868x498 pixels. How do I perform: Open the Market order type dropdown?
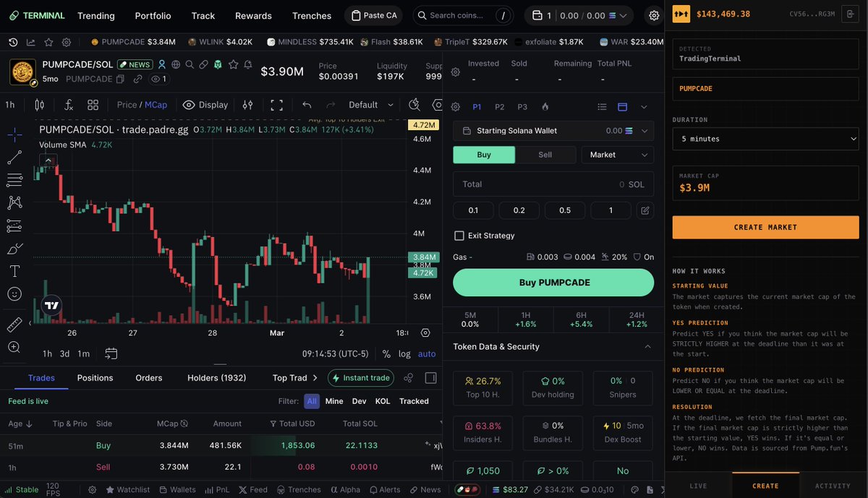pos(618,155)
